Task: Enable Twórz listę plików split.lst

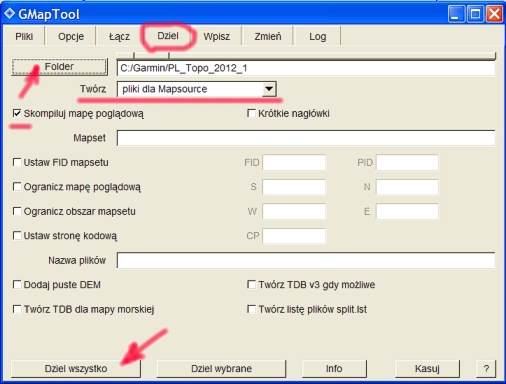Action: [251, 309]
